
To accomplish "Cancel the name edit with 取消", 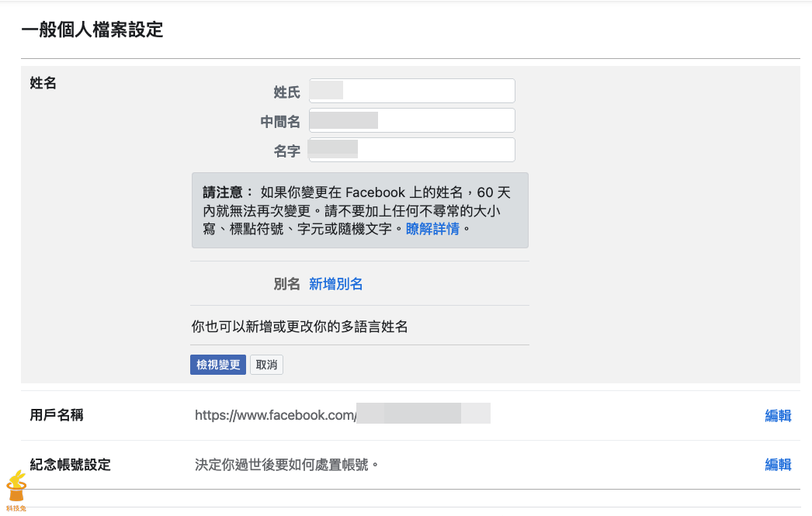I will click(x=266, y=365).
